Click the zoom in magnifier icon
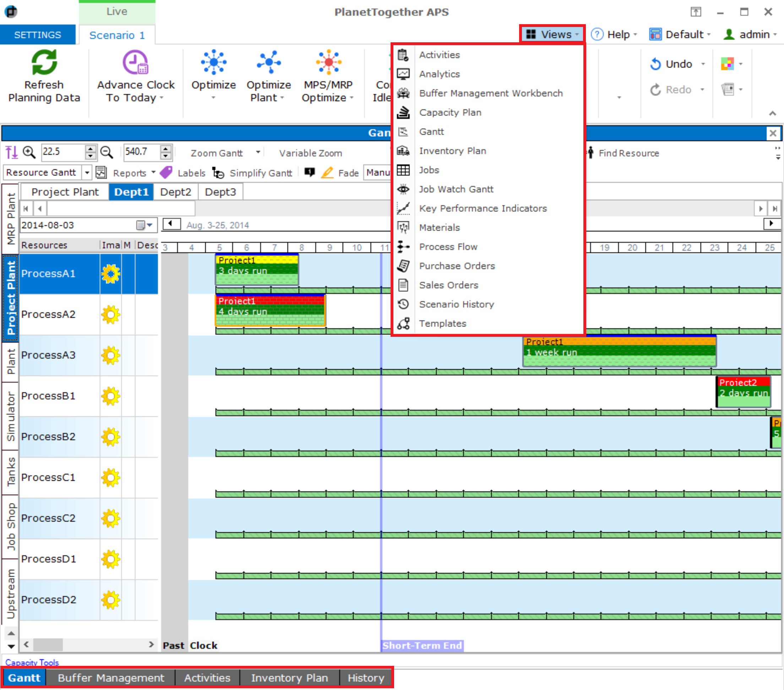Screen dimensions: 784x690 (29, 152)
